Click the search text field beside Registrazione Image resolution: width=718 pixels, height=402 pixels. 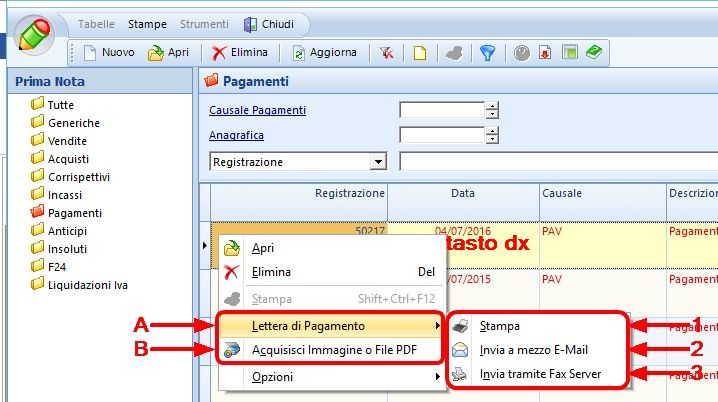point(558,162)
